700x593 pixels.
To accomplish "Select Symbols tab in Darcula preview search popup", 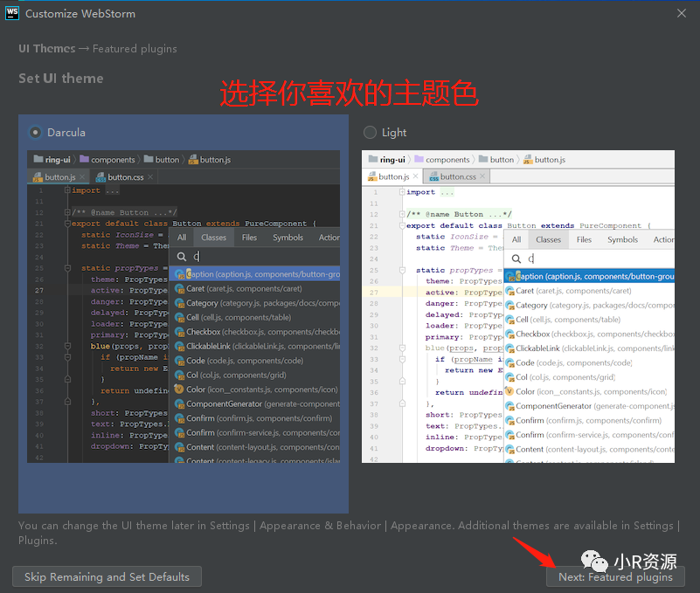I will point(288,238).
